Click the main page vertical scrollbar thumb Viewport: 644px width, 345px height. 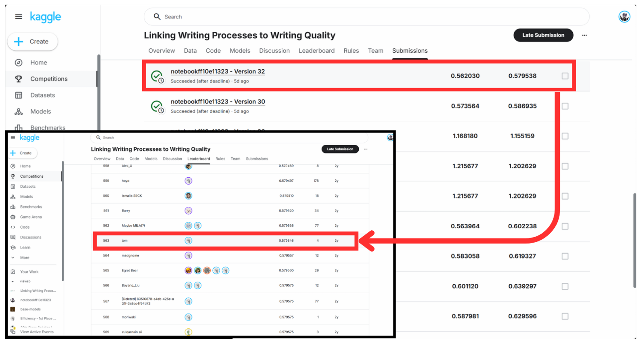[x=634, y=241]
